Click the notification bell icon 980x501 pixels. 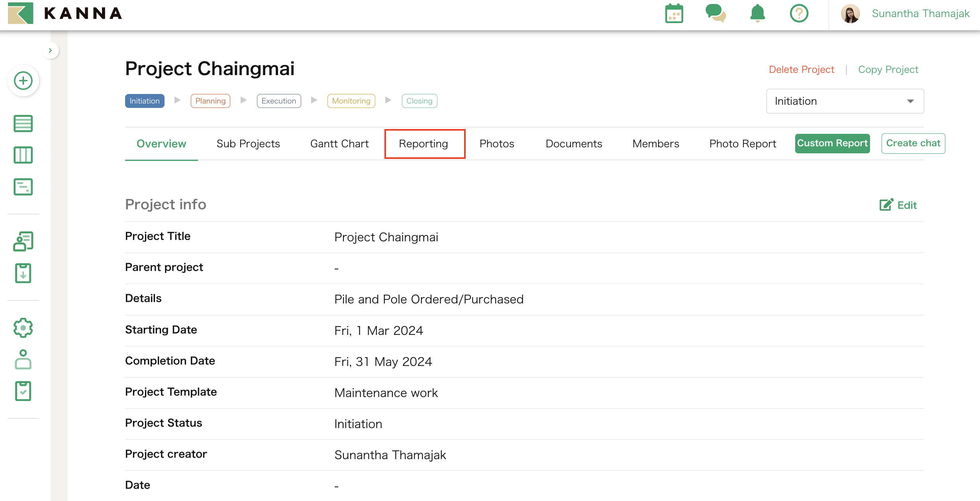point(757,14)
